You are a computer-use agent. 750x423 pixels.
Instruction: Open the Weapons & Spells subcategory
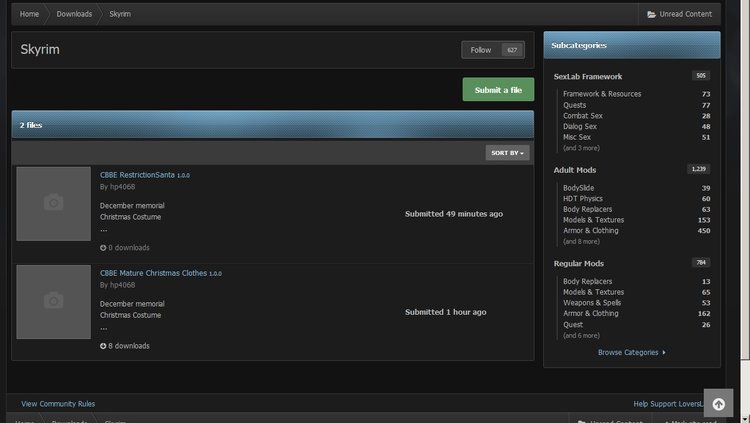pyautogui.click(x=592, y=303)
